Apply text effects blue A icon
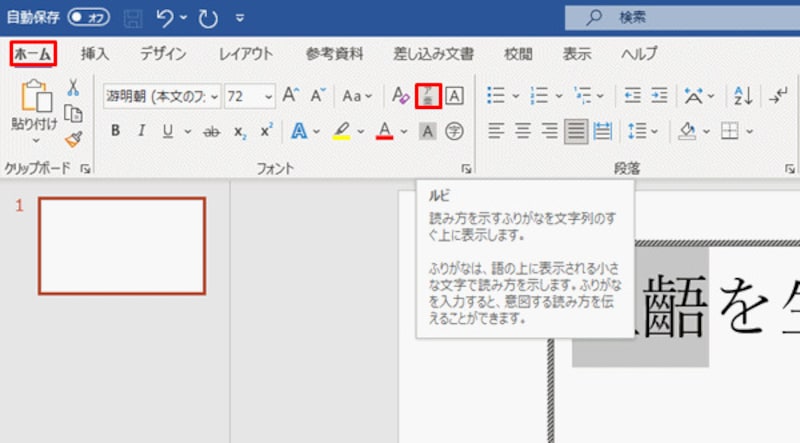Image resolution: width=800 pixels, height=443 pixels. (x=299, y=132)
